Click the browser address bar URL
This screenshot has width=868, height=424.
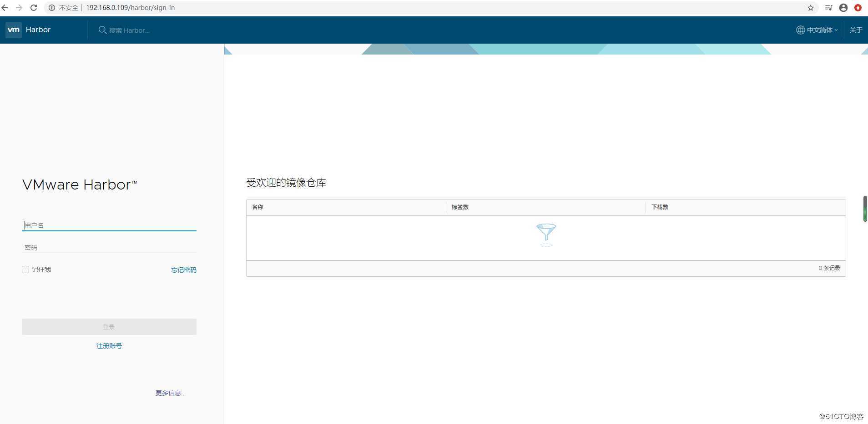pyautogui.click(x=131, y=8)
